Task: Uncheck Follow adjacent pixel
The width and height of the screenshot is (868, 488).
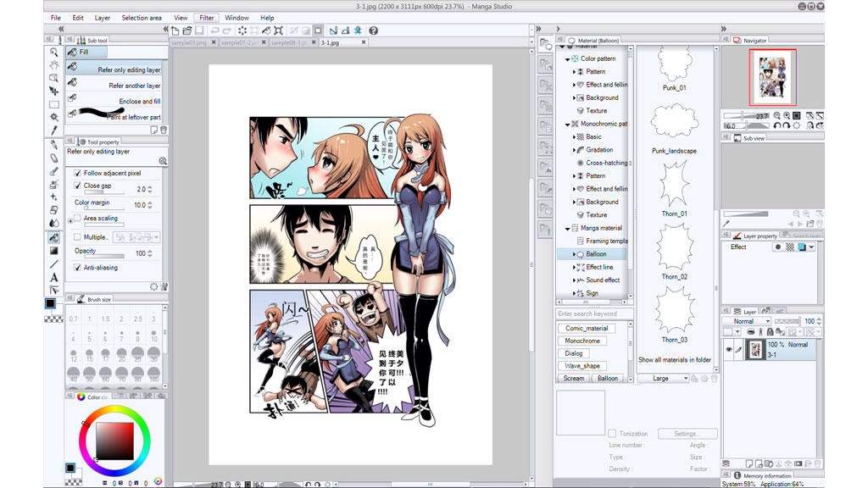Action: point(77,173)
